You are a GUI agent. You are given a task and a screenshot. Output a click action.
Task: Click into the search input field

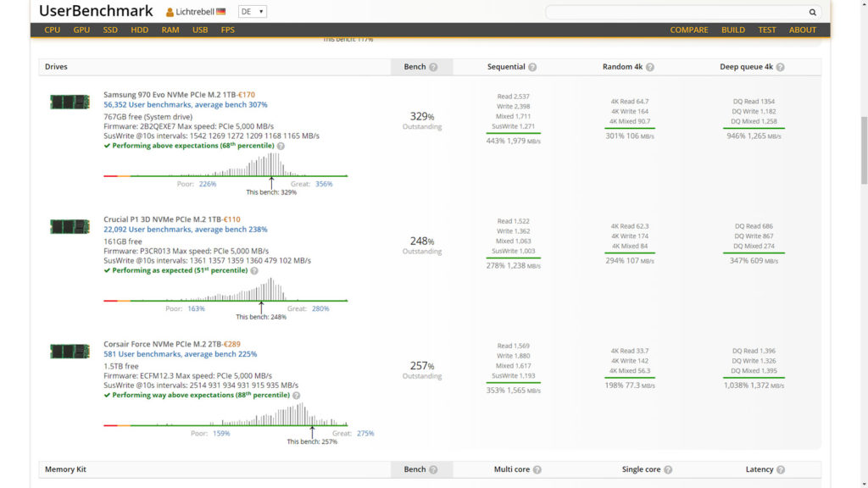[x=676, y=12]
